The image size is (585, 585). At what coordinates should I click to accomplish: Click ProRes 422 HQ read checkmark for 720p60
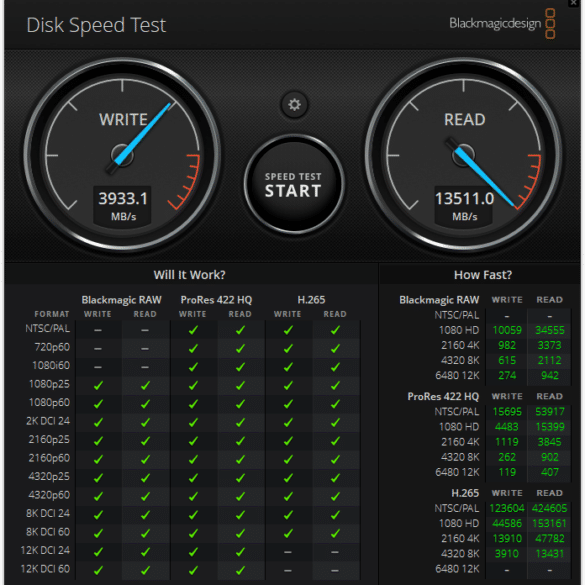point(240,348)
